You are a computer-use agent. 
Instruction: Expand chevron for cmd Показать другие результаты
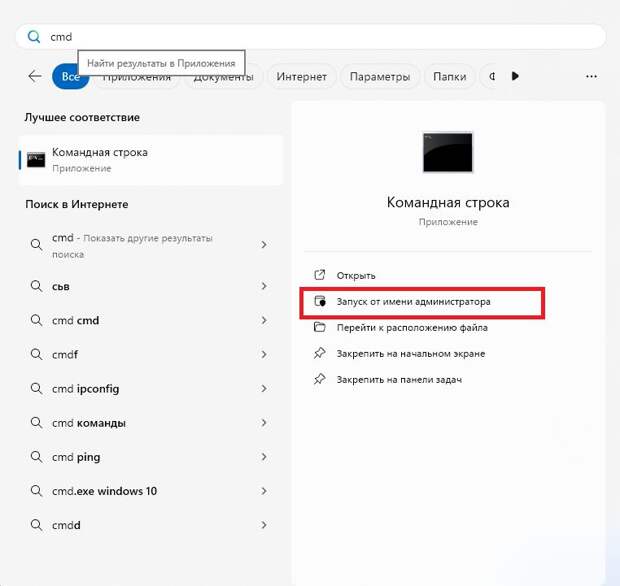264,245
